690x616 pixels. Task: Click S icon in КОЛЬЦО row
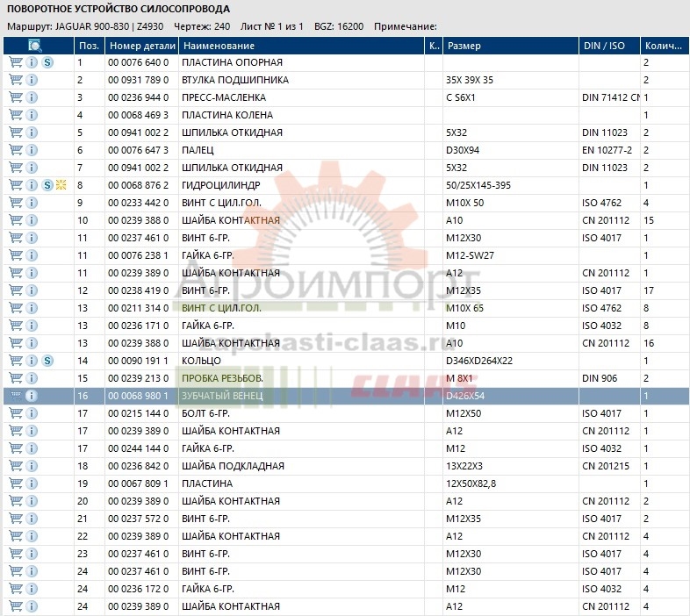pos(47,361)
